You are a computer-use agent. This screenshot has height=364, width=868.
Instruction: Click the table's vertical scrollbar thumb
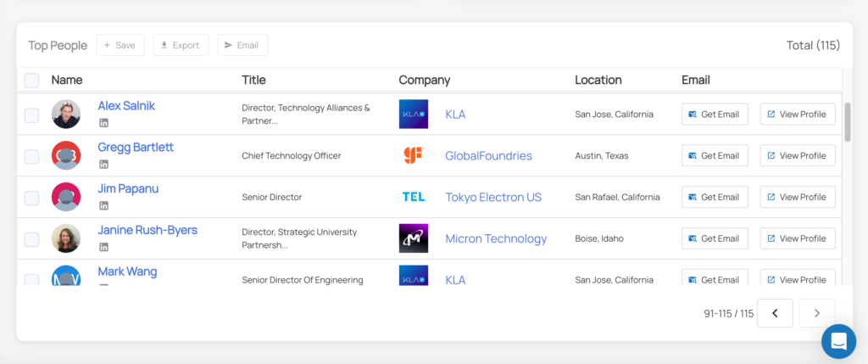[848, 121]
